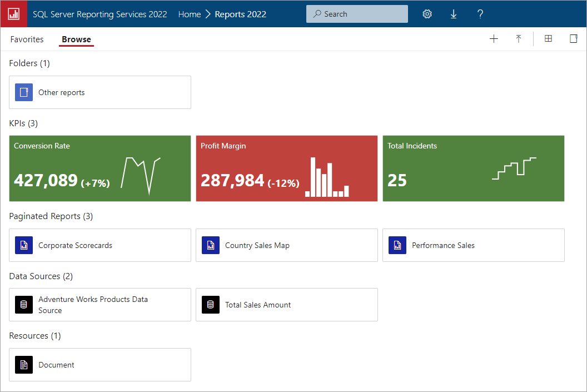The width and height of the screenshot is (587, 392).
Task: Open the Total Sales Amount data source
Action: [x=287, y=305]
